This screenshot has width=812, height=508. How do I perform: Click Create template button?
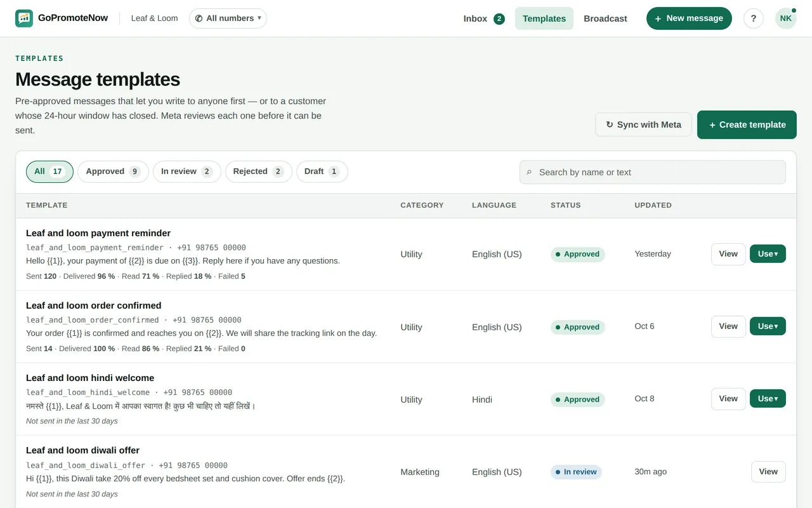coord(747,124)
